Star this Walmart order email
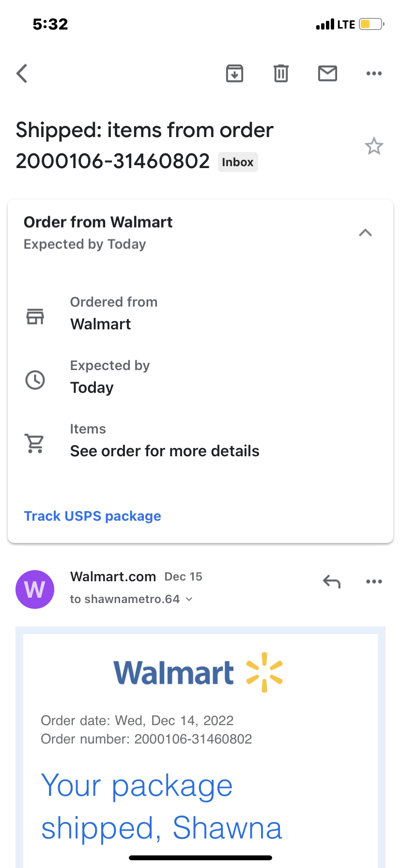Viewport: 401px width, 868px height. [374, 146]
